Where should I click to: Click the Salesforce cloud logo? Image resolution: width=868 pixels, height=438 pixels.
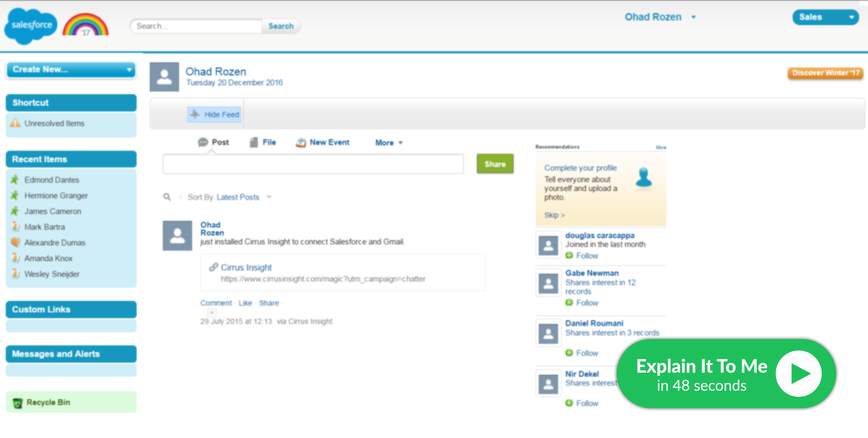(31, 26)
